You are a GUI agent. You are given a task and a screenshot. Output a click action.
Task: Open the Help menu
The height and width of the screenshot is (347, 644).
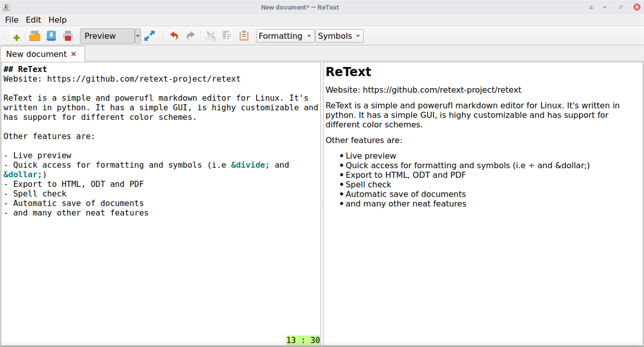pos(57,20)
